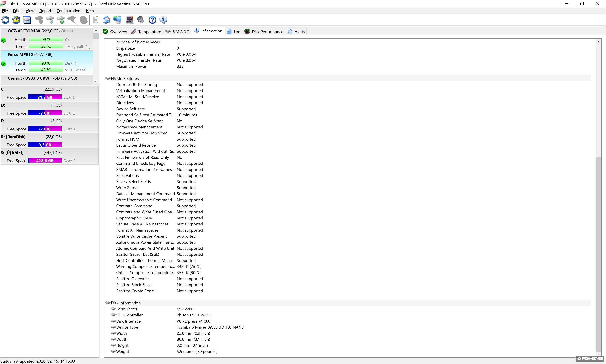
Task: Click the information panel scroll-up arrow
Action: click(598, 42)
